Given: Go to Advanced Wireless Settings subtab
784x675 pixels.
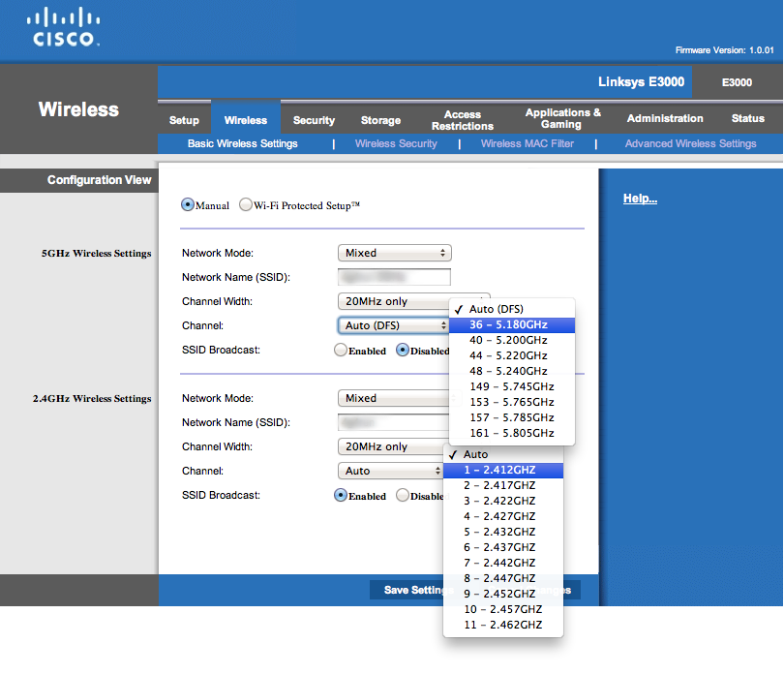Looking at the screenshot, I should tap(690, 143).
